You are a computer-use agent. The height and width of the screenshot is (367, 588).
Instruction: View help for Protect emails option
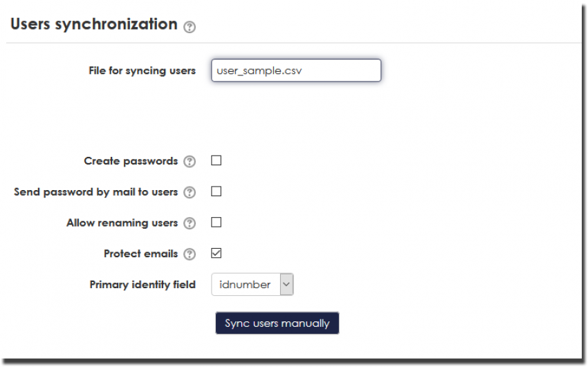[x=190, y=254]
